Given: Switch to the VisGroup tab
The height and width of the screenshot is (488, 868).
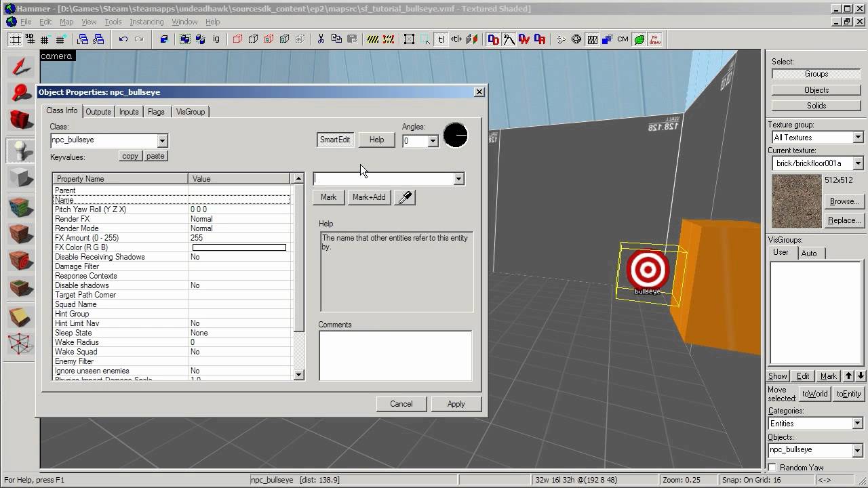Looking at the screenshot, I should [191, 112].
